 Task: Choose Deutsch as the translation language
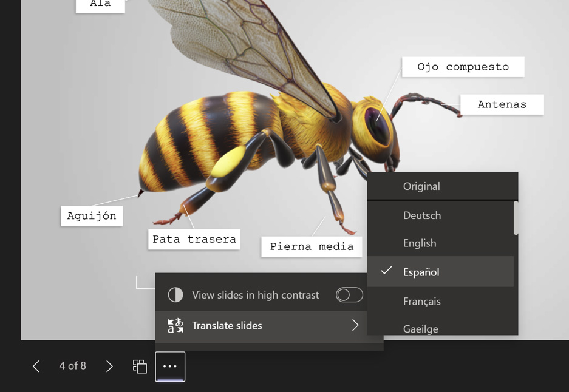coord(422,215)
